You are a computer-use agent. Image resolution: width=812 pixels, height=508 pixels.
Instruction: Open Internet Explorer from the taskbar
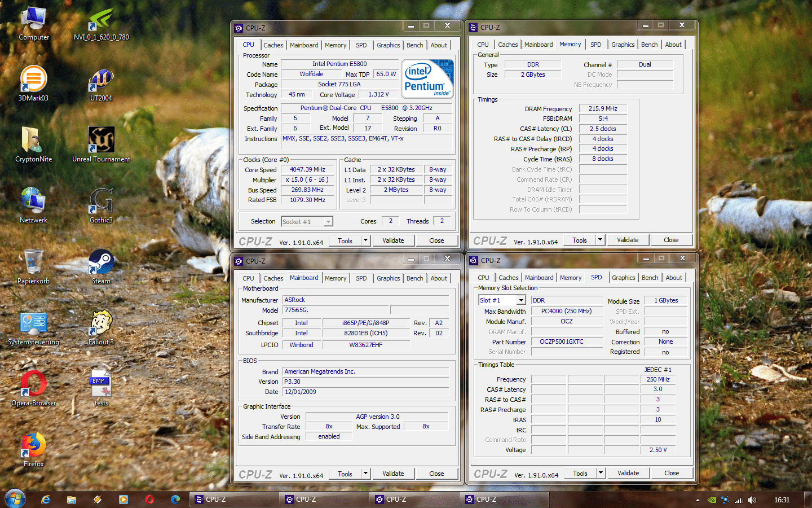[46, 500]
